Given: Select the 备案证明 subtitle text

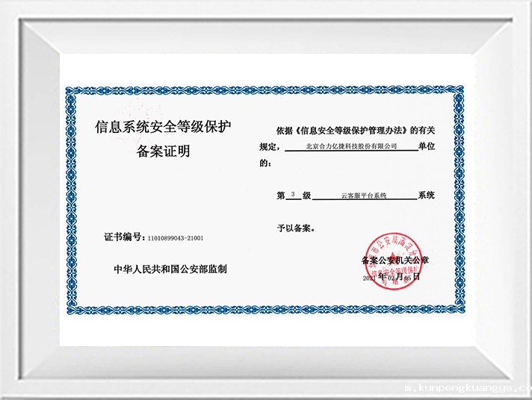Looking at the screenshot, I should pos(164,152).
